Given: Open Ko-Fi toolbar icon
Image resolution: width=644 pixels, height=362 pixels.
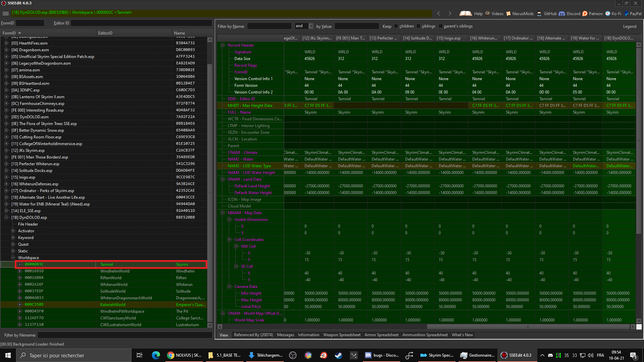Looking at the screenshot, I should (x=608, y=14).
